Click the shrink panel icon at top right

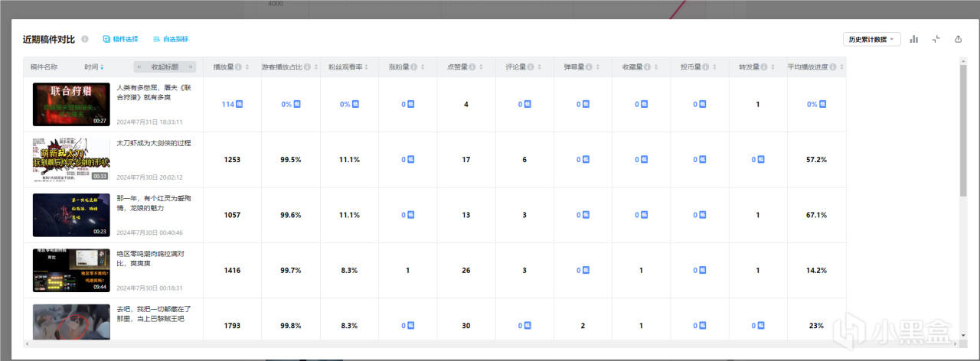936,39
